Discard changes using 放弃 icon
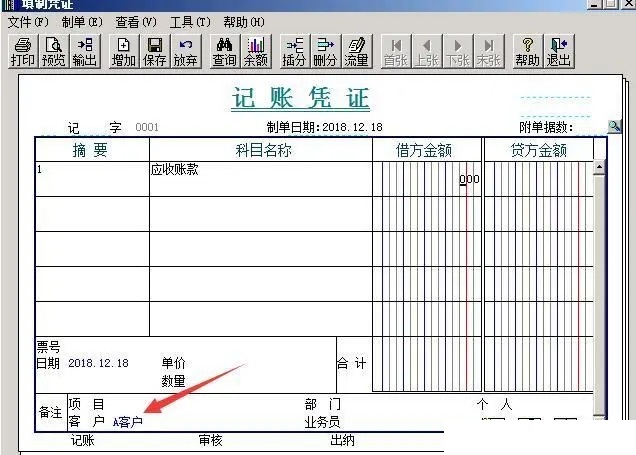 click(x=185, y=52)
